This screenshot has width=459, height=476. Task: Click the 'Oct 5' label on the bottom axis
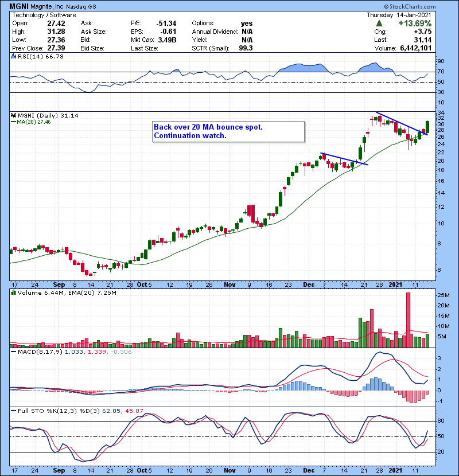tap(144, 470)
